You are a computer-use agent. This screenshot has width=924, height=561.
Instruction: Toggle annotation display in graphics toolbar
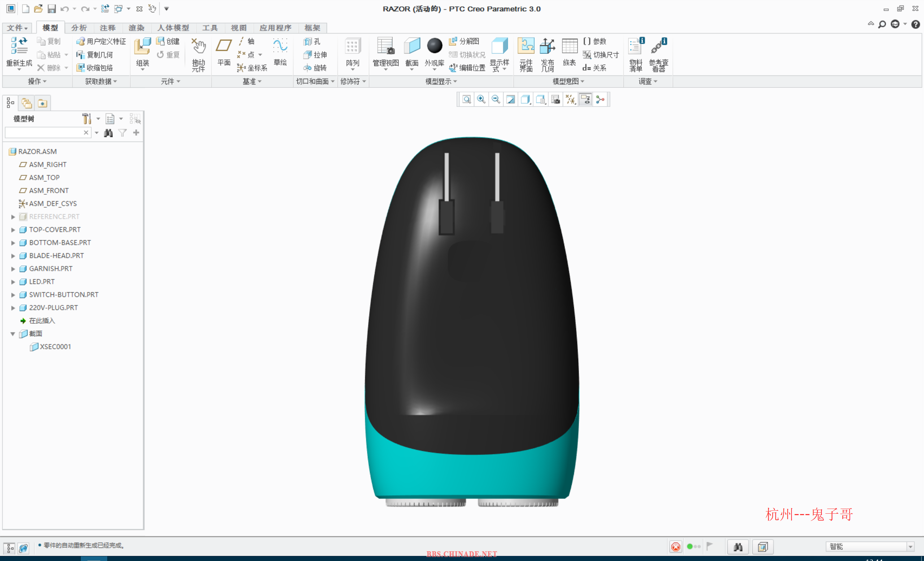pyautogui.click(x=585, y=99)
